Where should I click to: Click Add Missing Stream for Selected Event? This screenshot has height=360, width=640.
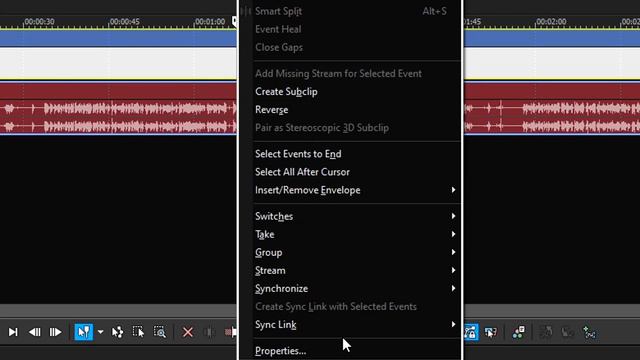coord(338,73)
